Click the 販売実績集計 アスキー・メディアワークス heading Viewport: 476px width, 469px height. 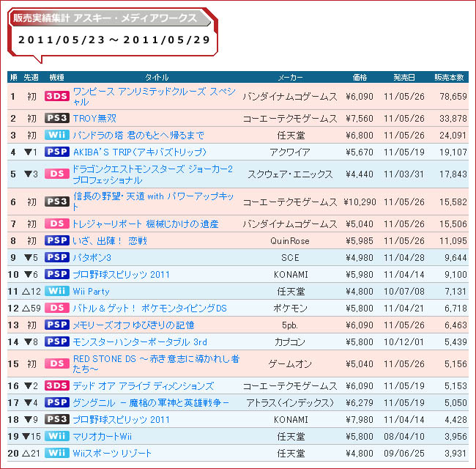(x=105, y=18)
